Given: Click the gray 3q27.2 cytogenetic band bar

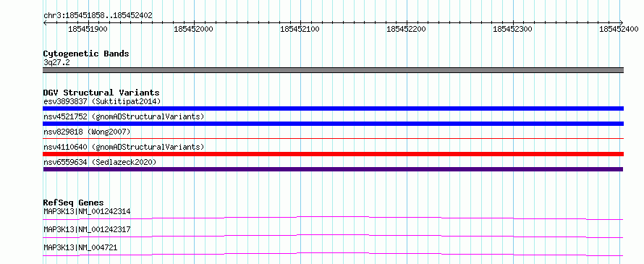Looking at the screenshot, I should tap(333, 70).
